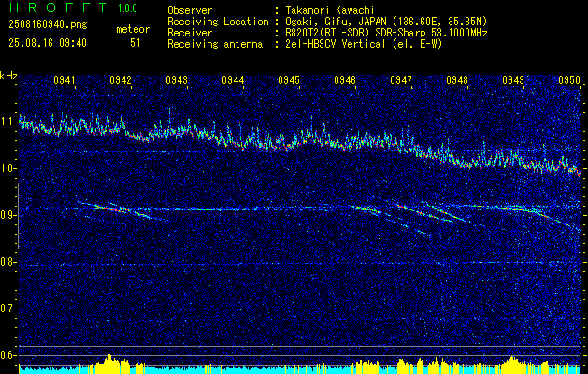Click the 0945 time marker

click(289, 79)
